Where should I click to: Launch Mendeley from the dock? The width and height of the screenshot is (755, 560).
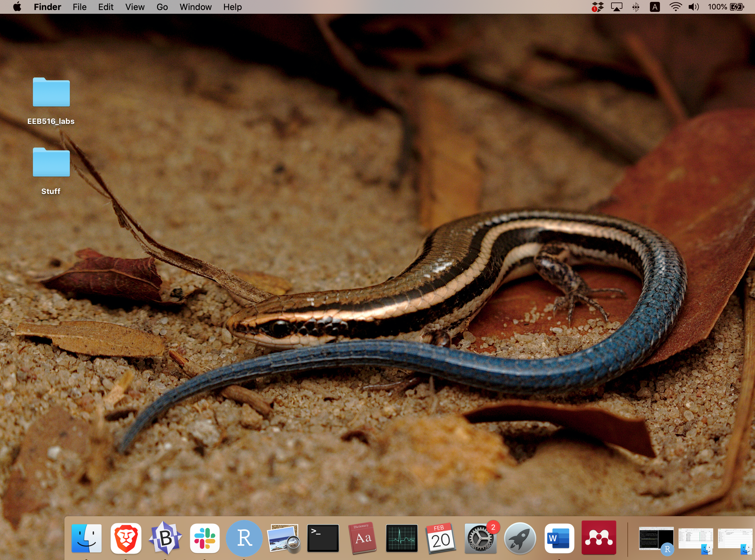[598, 538]
